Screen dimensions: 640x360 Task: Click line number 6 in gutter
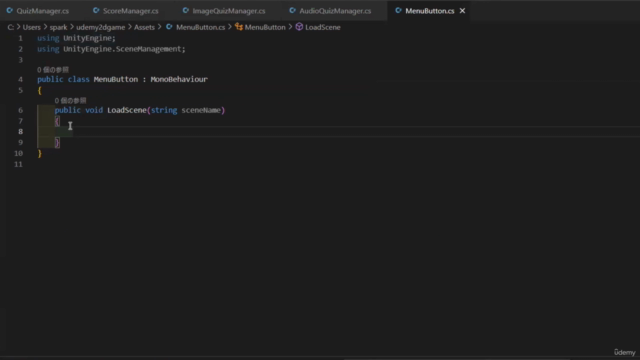pos(20,110)
